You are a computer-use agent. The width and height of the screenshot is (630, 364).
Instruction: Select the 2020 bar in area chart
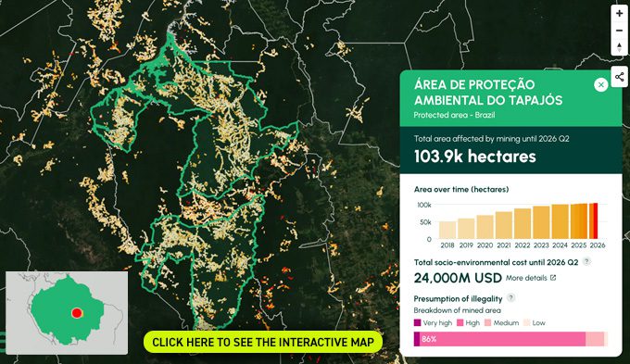point(485,227)
